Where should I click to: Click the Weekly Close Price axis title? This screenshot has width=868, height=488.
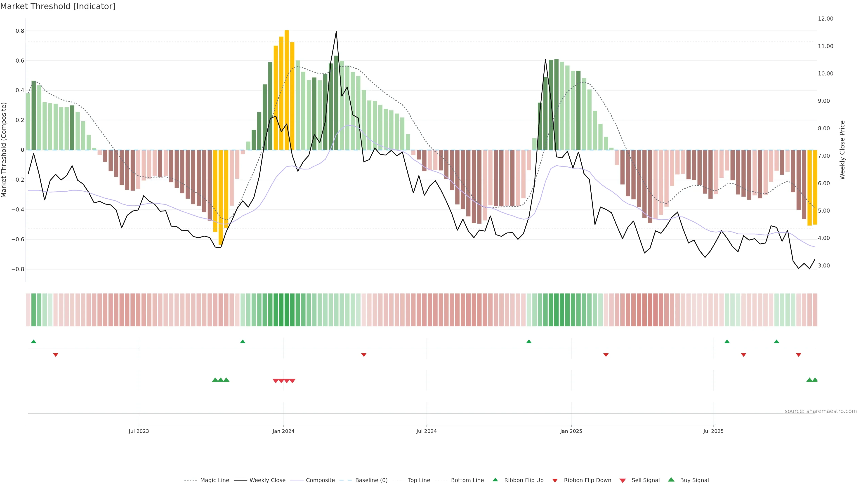(x=842, y=150)
